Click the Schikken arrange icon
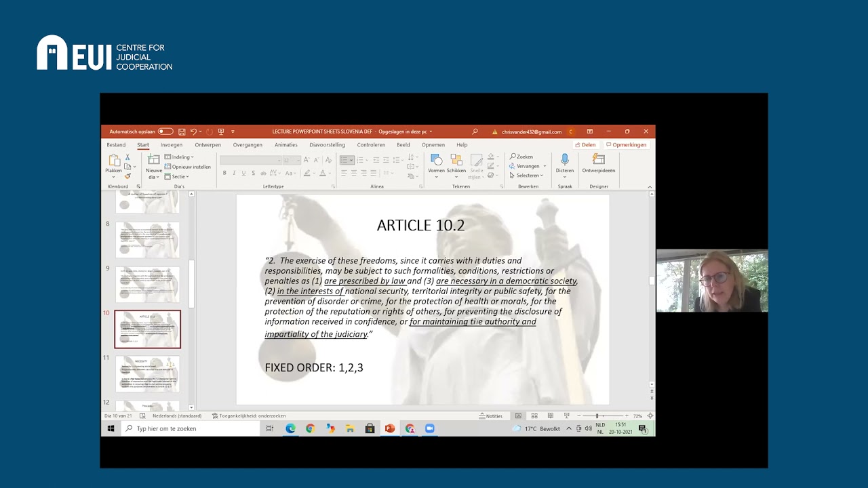 coord(456,160)
